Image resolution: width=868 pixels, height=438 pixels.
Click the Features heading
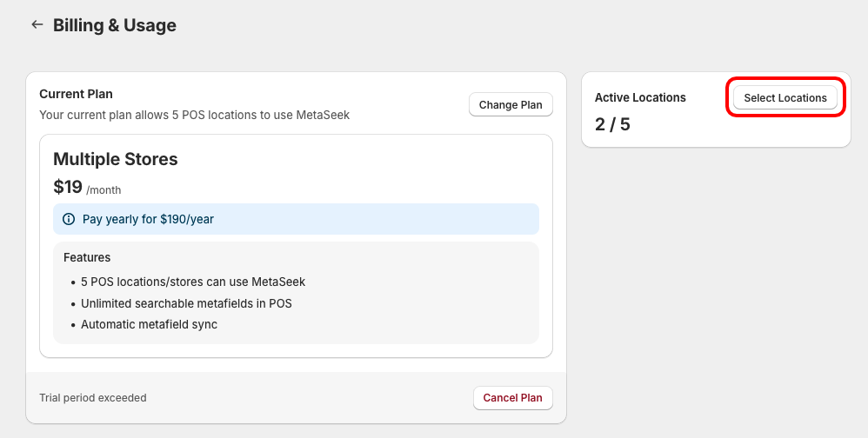pos(87,257)
